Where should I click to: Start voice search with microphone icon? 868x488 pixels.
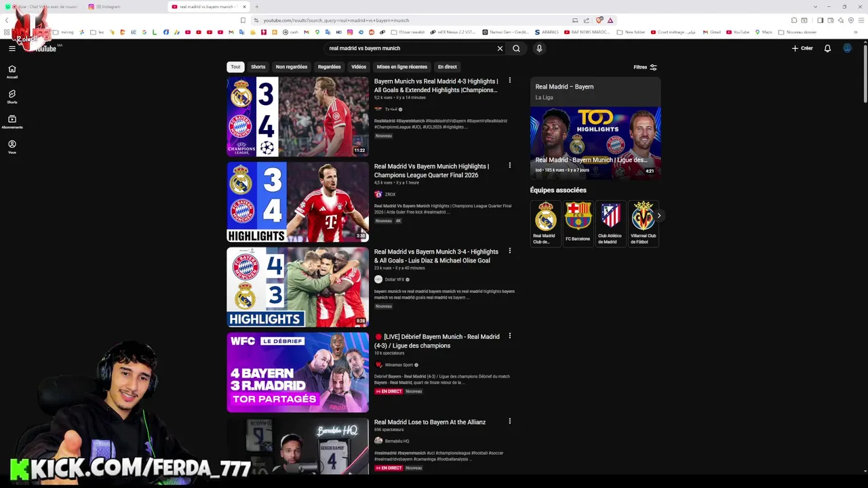[539, 48]
